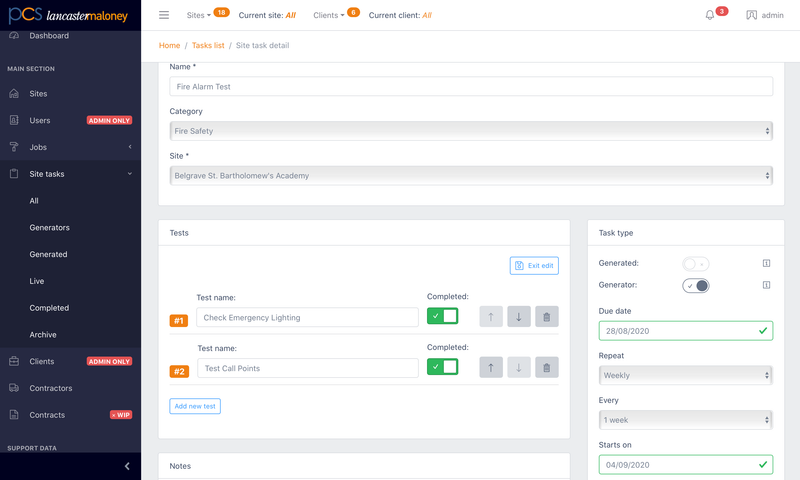This screenshot has height=480, width=800.
Task: Toggle the hamburger menu icon
Action: click(164, 15)
